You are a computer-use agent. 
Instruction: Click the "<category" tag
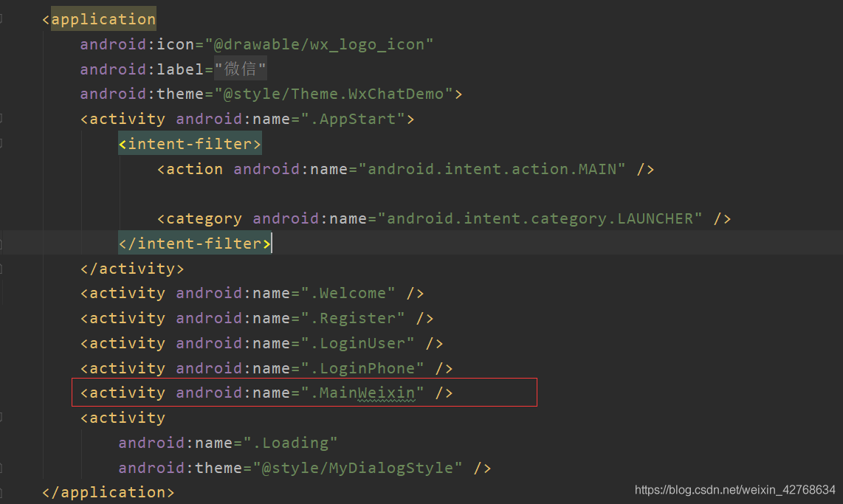click(199, 218)
